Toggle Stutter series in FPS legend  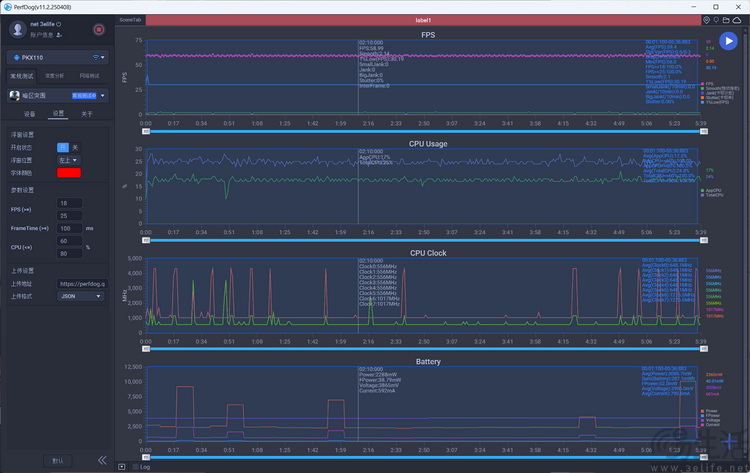(x=717, y=98)
